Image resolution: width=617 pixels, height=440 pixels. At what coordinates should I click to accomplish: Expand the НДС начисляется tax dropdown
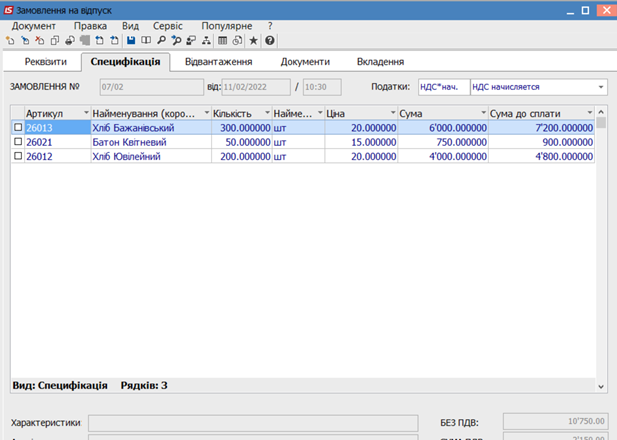click(601, 87)
